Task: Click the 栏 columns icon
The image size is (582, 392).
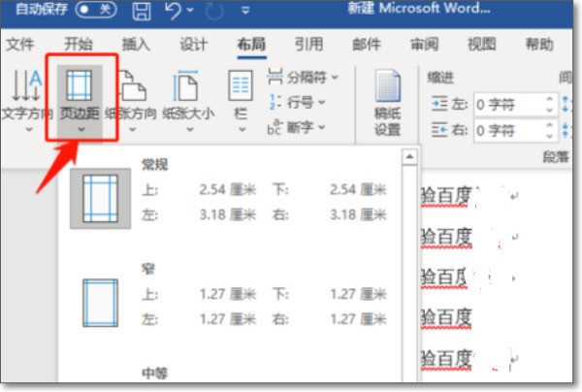Action: (241, 85)
